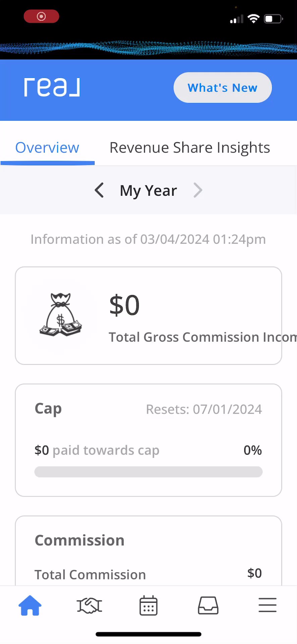Viewport: 297px width, 644px height.
Task: Tap the money bag icon
Action: point(61,315)
